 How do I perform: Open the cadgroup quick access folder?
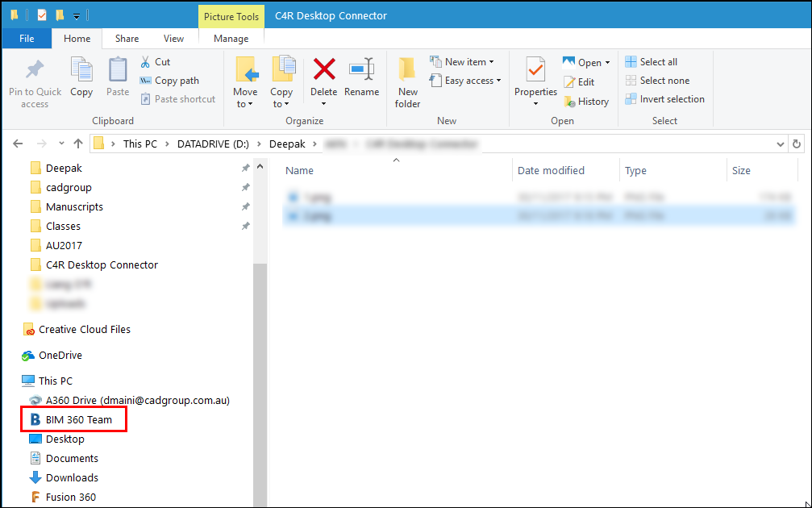61,187
